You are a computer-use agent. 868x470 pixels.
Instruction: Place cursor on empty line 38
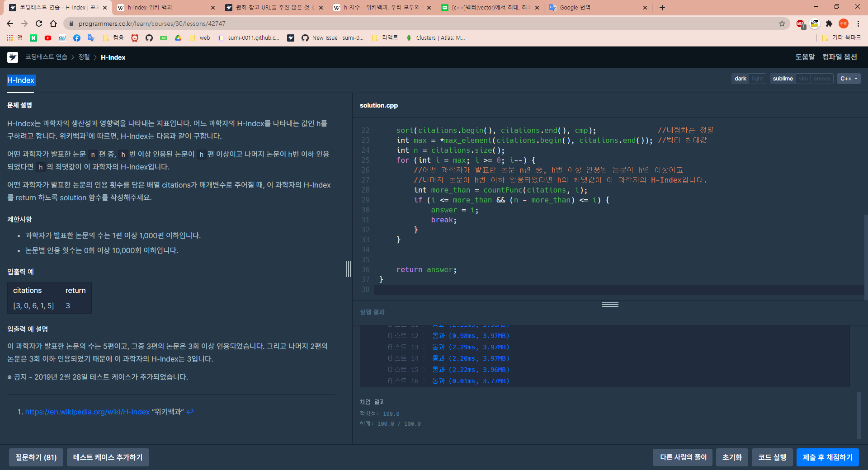click(619, 289)
